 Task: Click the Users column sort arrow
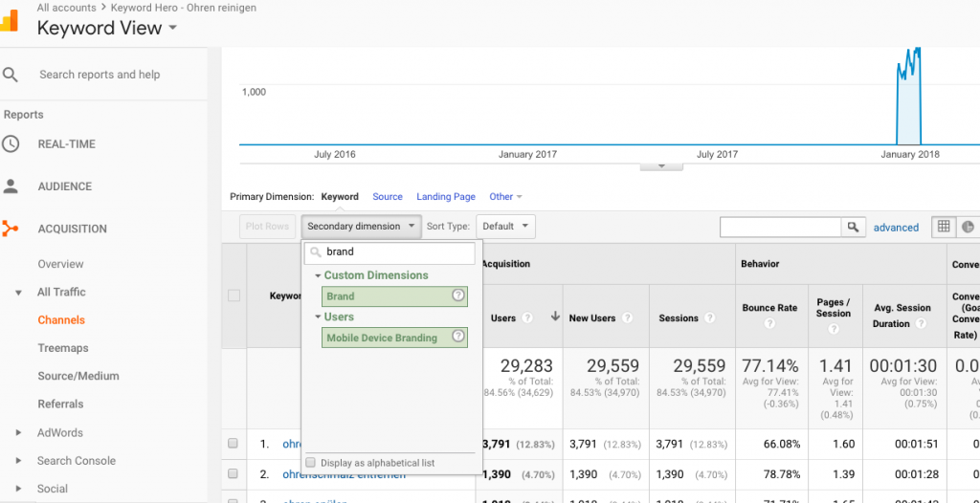[x=555, y=317]
